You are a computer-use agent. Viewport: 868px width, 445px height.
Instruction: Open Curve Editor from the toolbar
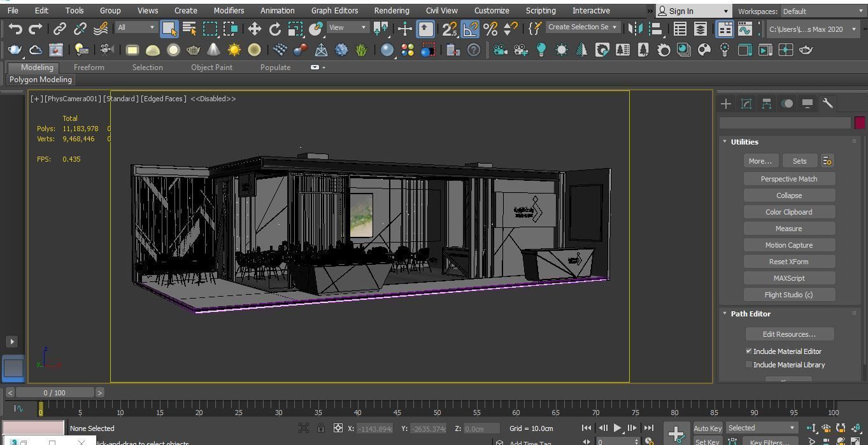tap(744, 29)
